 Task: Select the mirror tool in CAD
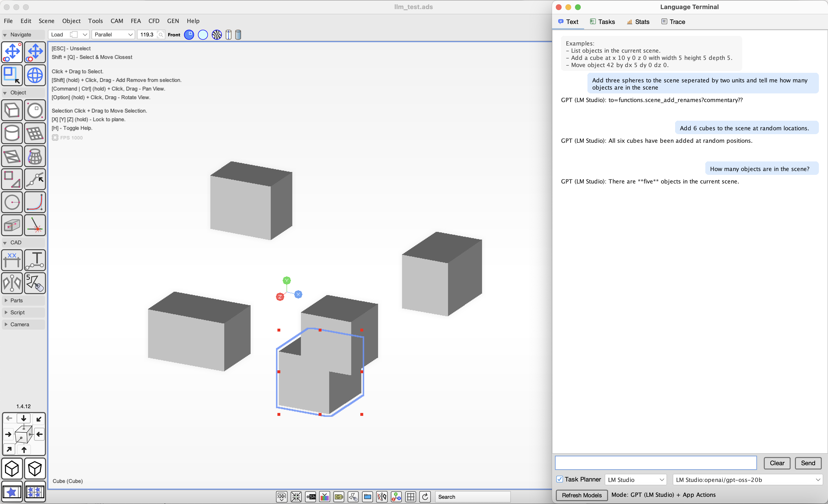[x=12, y=283]
